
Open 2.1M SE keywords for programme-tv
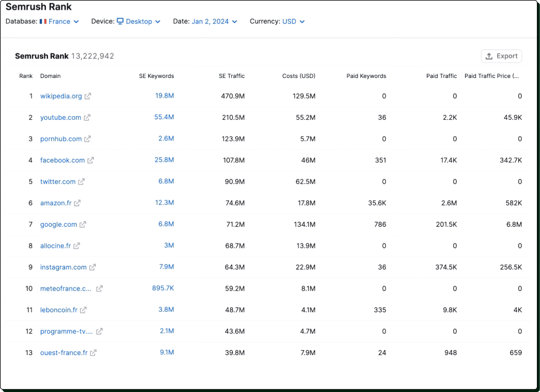[x=167, y=331]
